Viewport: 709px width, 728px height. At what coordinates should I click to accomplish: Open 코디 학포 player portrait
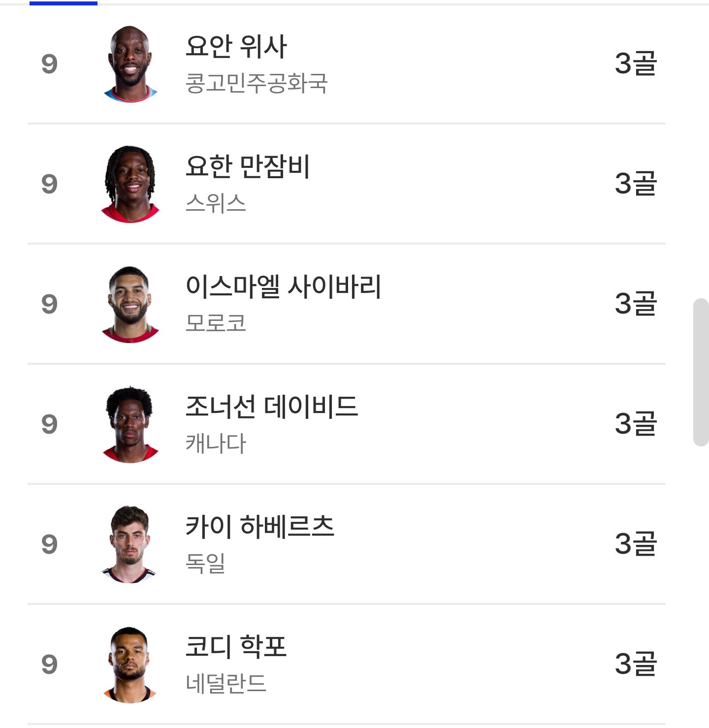[x=129, y=665]
